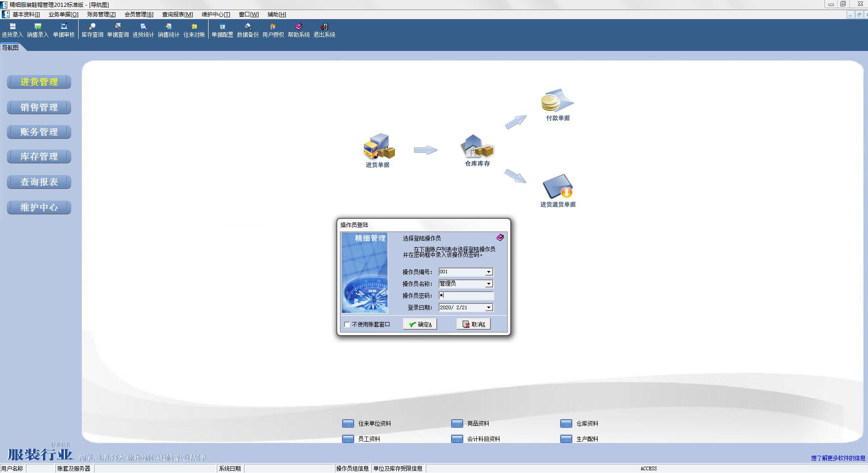Select the 库存管理 sidebar button

pyautogui.click(x=39, y=157)
